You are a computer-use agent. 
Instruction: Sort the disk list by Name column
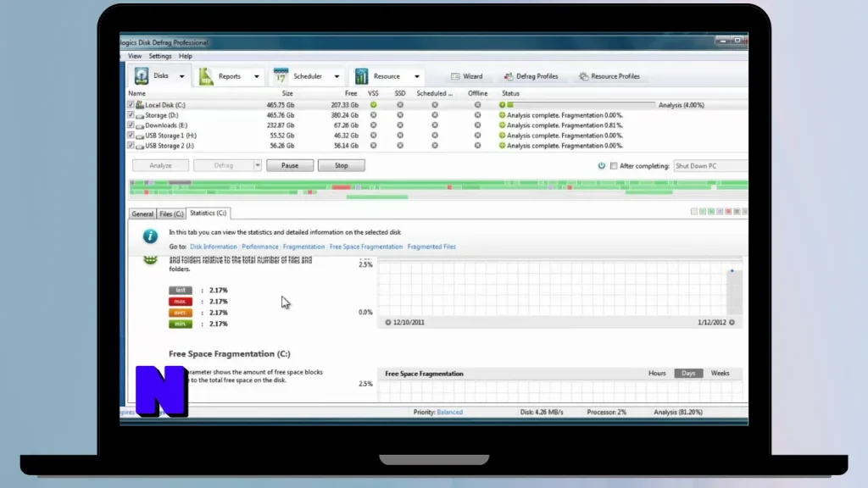(x=136, y=93)
